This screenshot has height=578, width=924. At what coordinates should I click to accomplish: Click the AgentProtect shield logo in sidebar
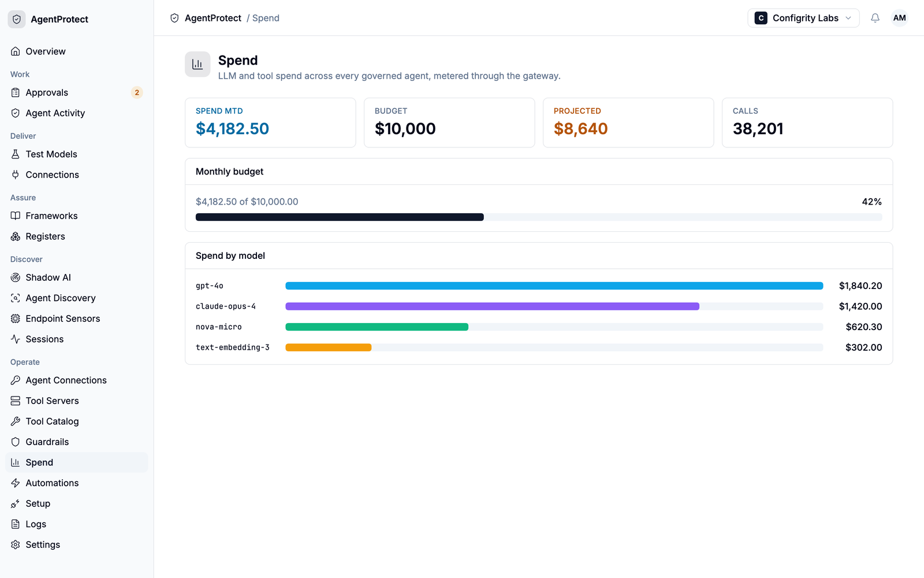point(17,19)
